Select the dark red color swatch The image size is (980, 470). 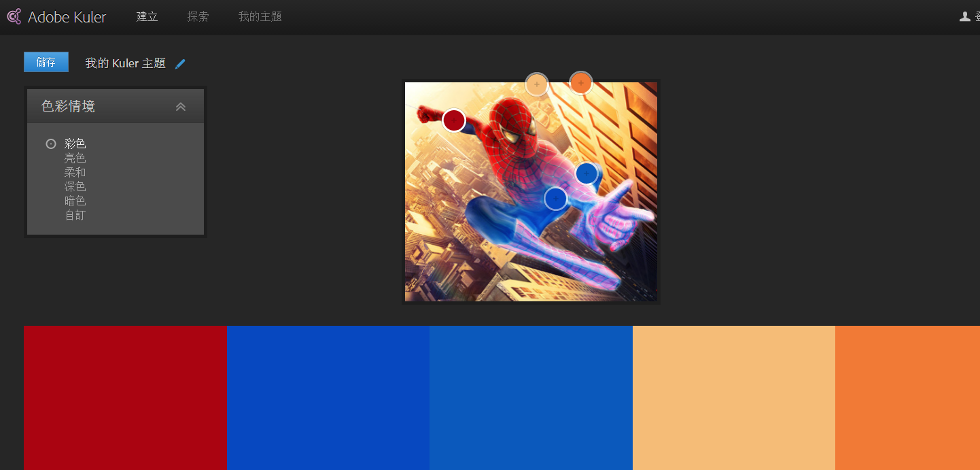click(125, 397)
